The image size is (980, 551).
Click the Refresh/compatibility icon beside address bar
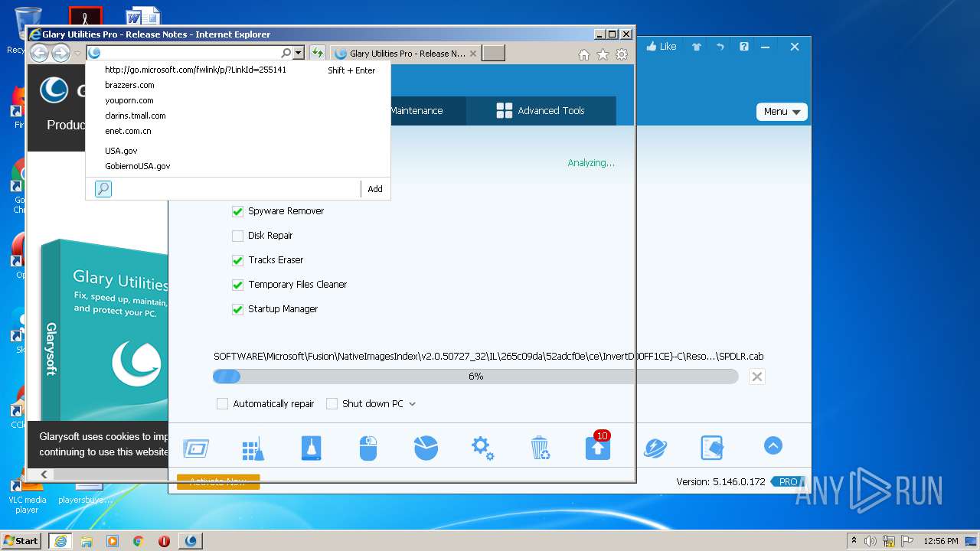tap(317, 53)
